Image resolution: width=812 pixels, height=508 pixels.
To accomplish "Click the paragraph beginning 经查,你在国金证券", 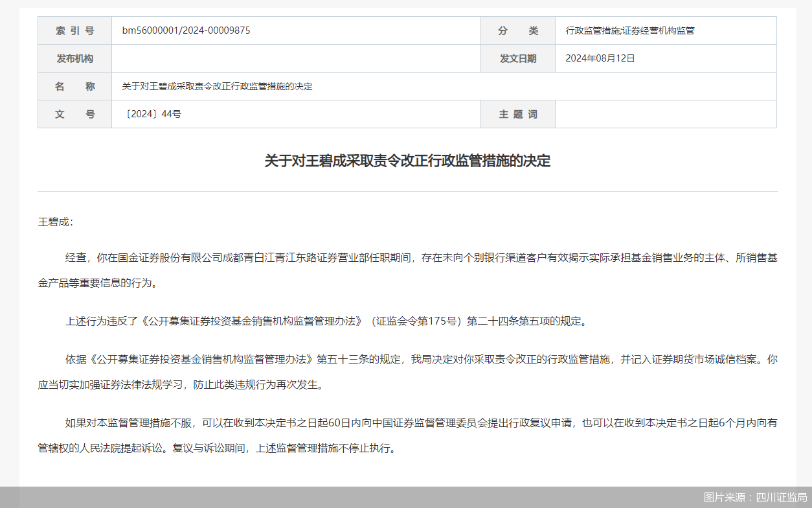I will 407,270.
